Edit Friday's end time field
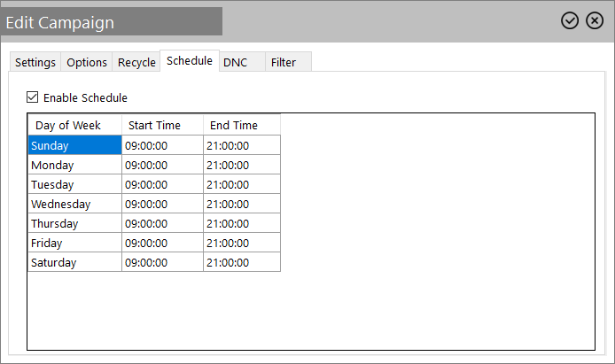Viewport: 615px width, 364px height. tap(241, 243)
